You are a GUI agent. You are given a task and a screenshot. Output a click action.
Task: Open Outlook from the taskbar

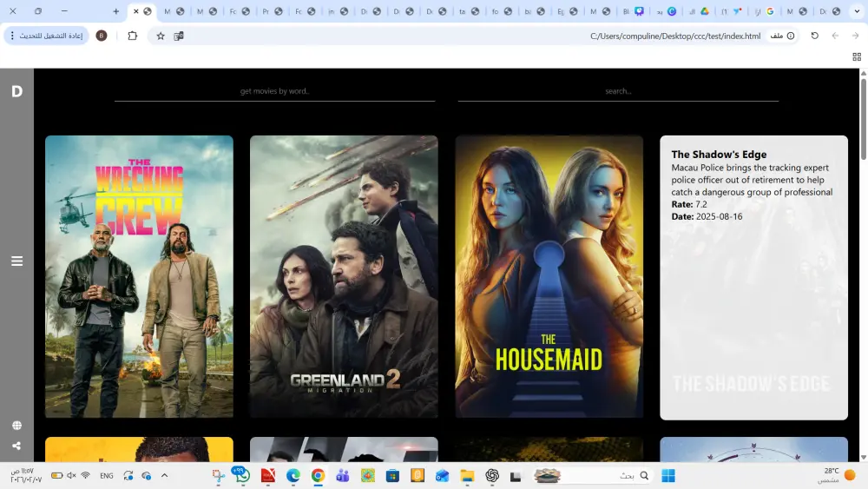point(443,476)
